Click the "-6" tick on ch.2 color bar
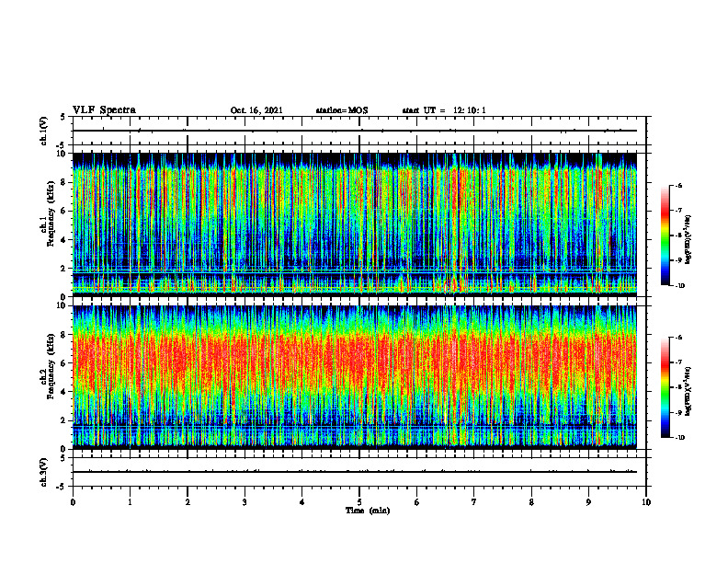728x563 pixels. coord(678,338)
